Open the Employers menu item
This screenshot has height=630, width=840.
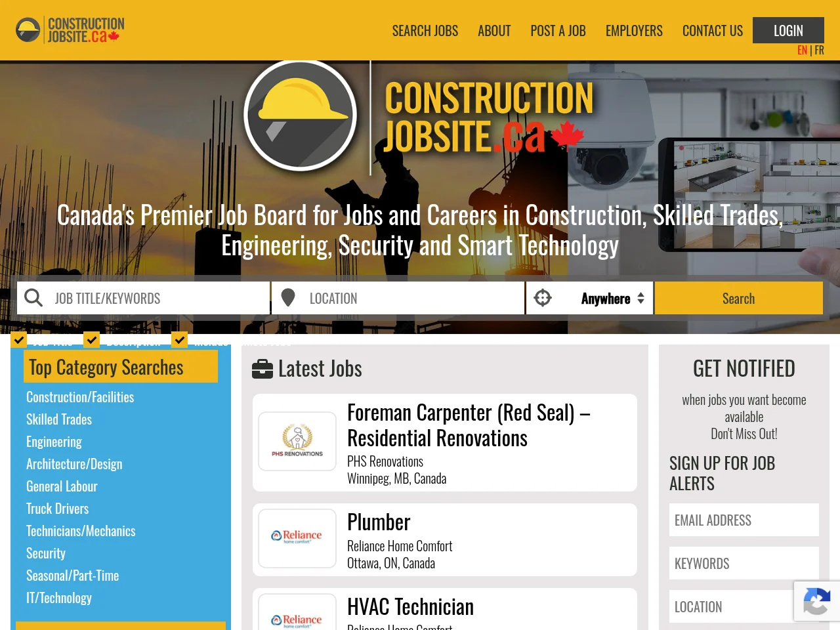click(634, 31)
